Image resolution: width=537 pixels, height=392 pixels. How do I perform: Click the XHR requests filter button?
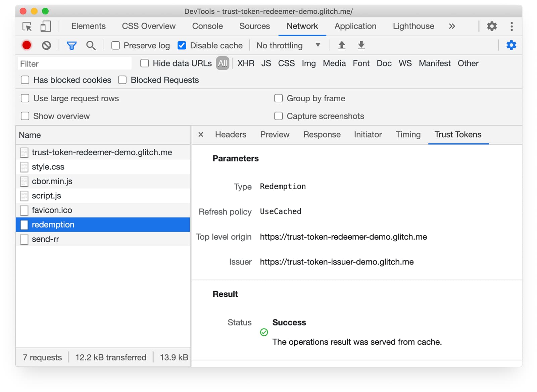246,63
